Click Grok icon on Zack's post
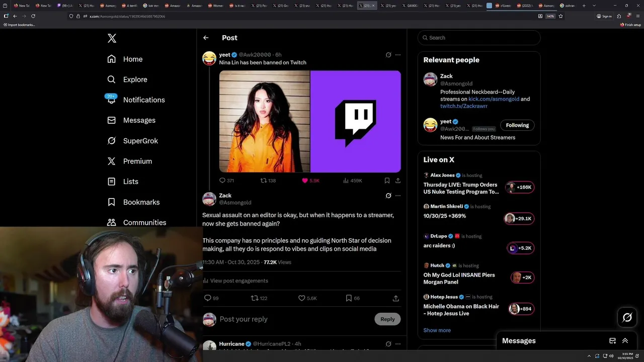This screenshot has width=644, height=362. [x=388, y=196]
